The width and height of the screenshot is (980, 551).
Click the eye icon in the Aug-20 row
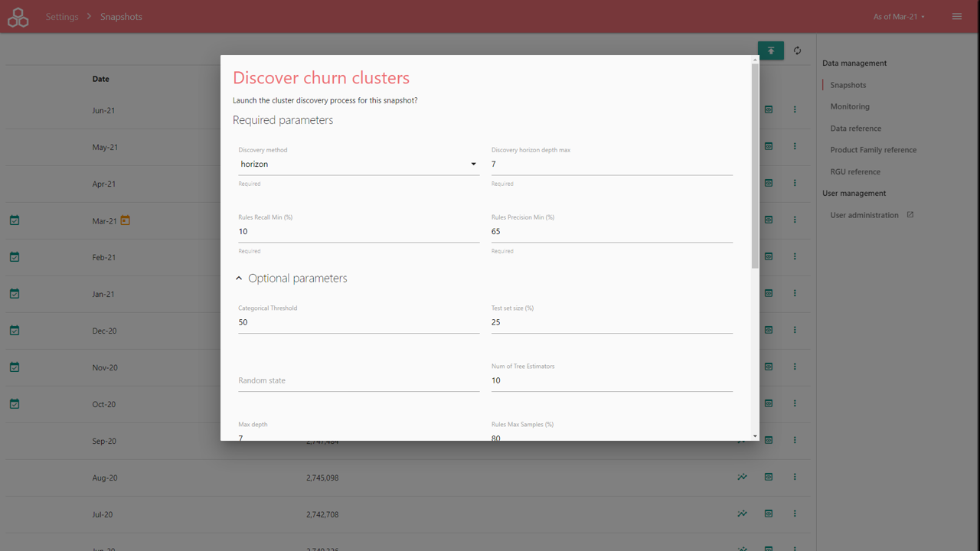click(769, 477)
